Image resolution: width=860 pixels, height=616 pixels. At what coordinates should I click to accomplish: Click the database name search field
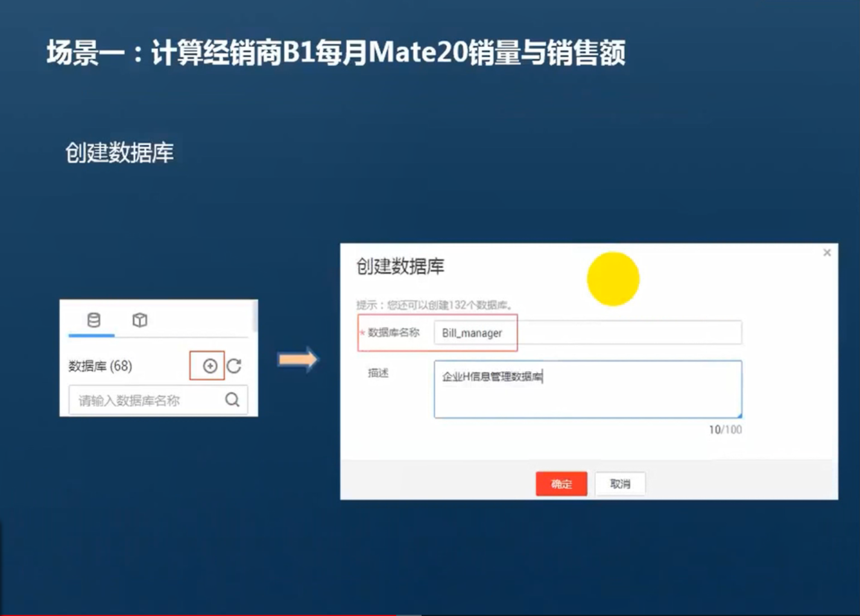[x=158, y=400]
